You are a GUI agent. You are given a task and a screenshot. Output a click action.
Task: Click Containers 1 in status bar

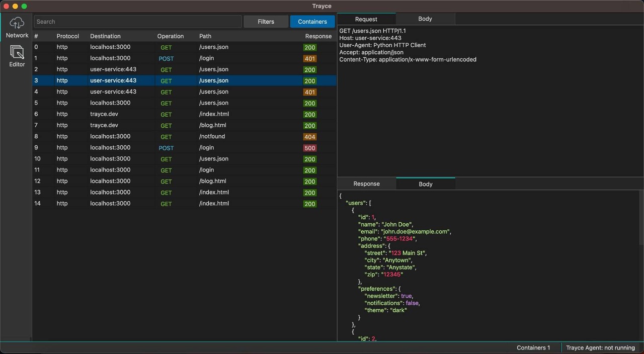coord(533,348)
